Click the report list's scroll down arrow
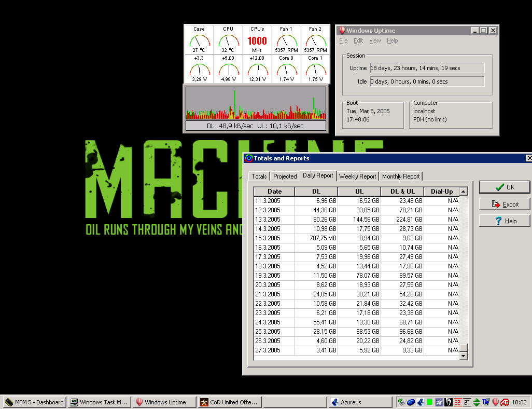The height and width of the screenshot is (409, 532). click(463, 356)
